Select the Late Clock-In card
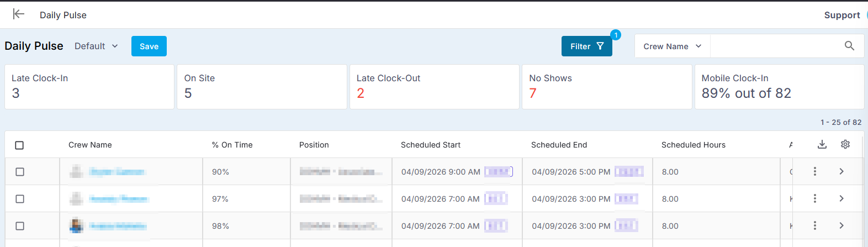868x247 pixels. pos(89,87)
